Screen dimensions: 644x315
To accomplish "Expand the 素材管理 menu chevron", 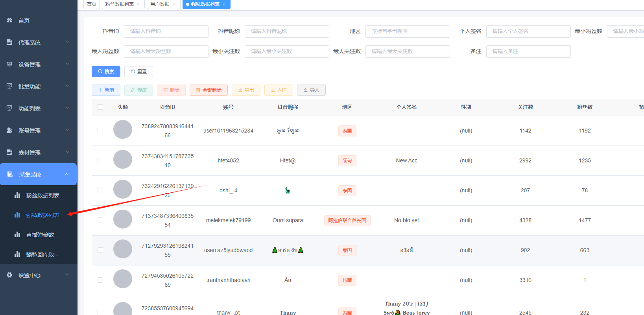I will (x=67, y=152).
